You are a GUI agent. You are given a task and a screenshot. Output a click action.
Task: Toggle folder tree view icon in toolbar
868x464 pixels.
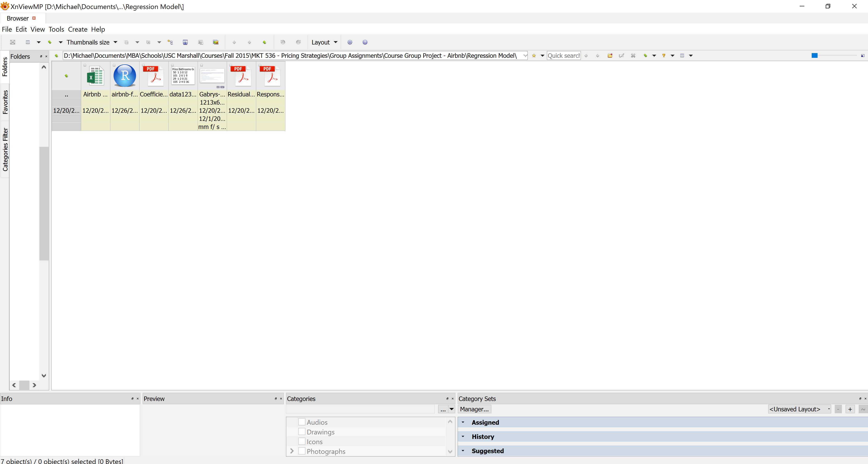click(x=170, y=42)
